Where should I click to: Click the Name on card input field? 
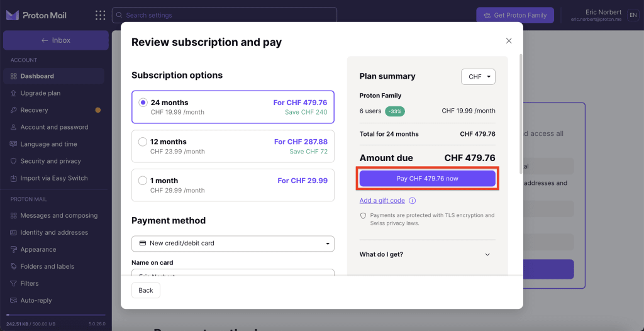click(233, 273)
